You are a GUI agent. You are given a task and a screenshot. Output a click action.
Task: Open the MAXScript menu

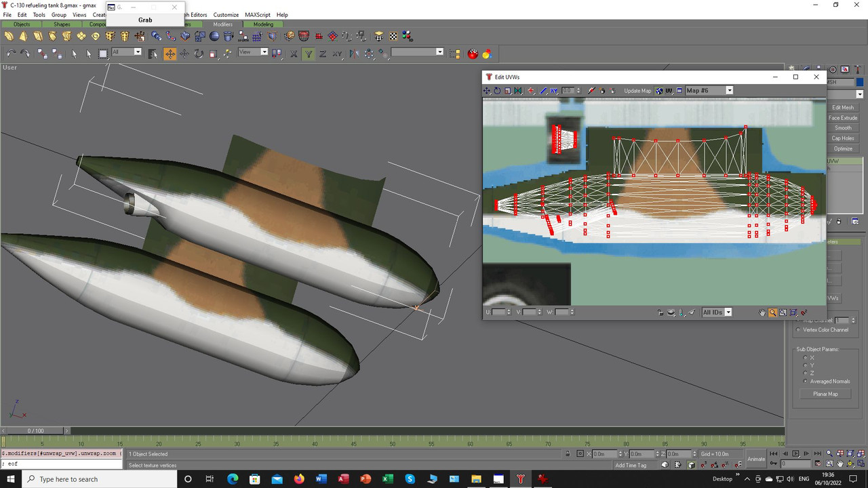pos(256,14)
